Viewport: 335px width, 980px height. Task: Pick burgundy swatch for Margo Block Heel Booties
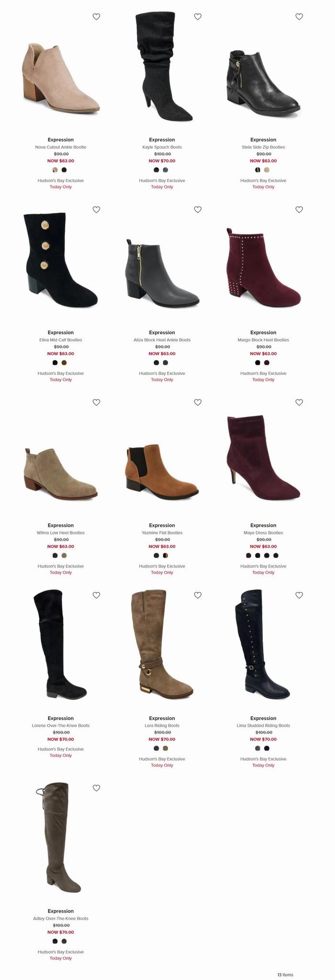click(x=267, y=362)
